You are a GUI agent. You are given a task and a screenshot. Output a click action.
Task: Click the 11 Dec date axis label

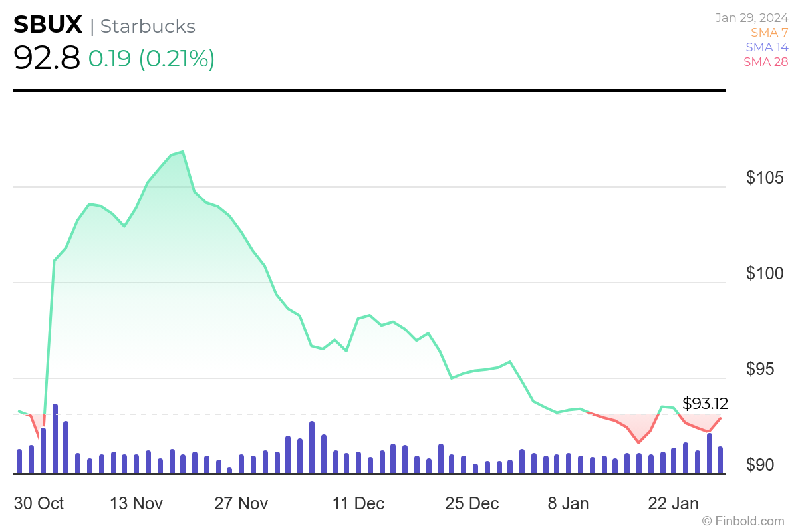point(358,503)
